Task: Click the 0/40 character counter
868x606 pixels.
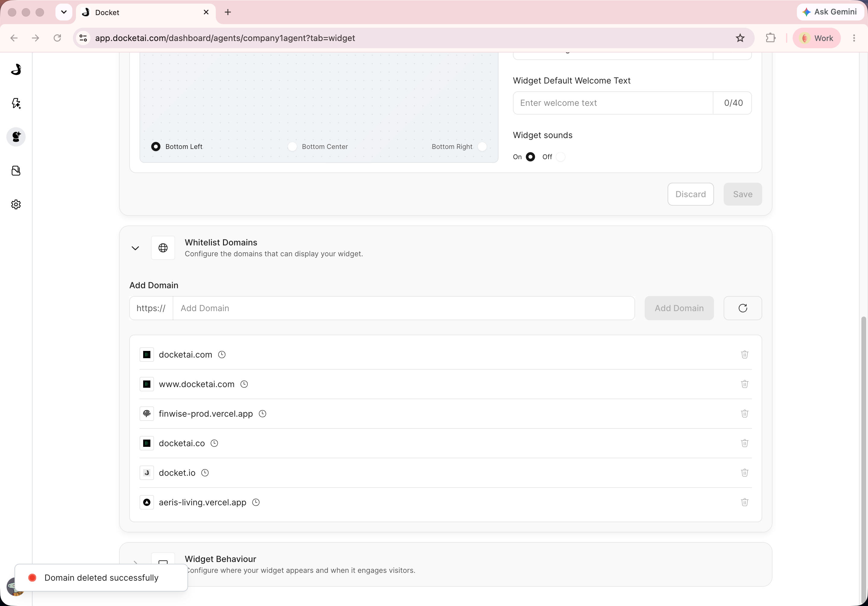Action: click(x=733, y=103)
